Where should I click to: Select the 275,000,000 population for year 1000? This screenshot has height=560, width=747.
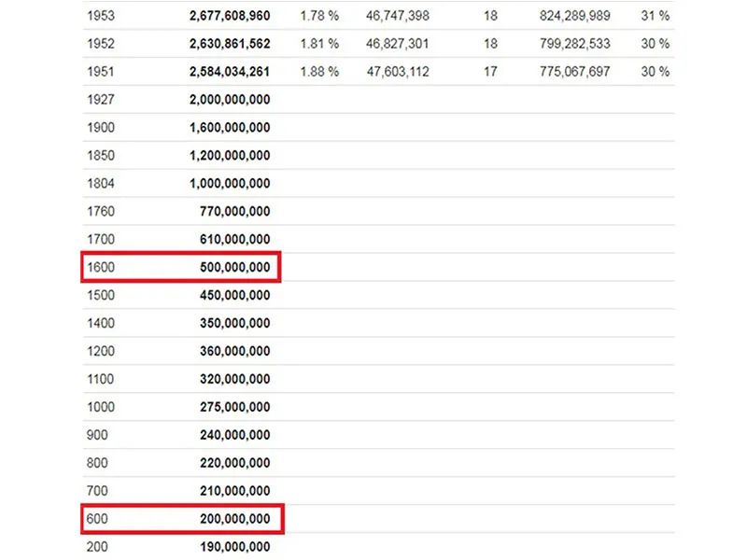coord(234,408)
